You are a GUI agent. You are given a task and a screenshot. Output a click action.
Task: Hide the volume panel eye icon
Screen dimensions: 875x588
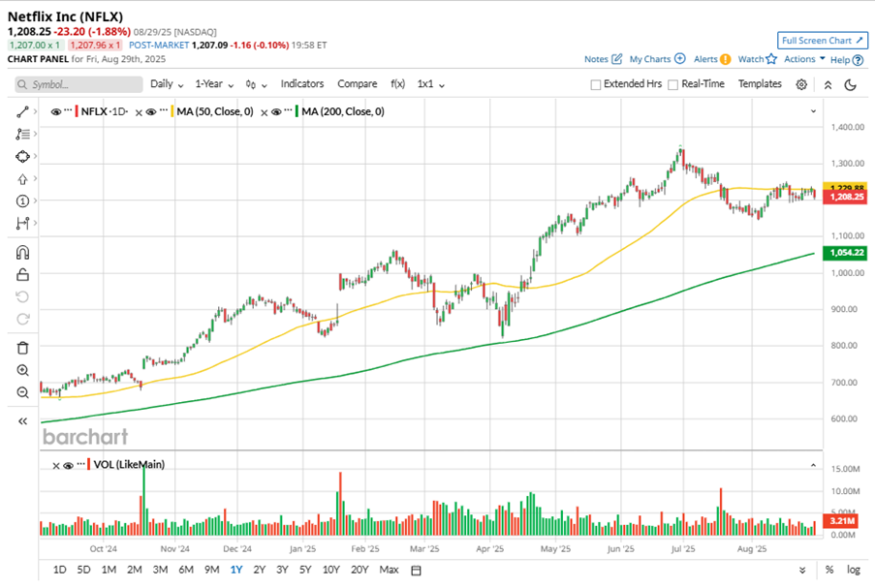pos(68,466)
